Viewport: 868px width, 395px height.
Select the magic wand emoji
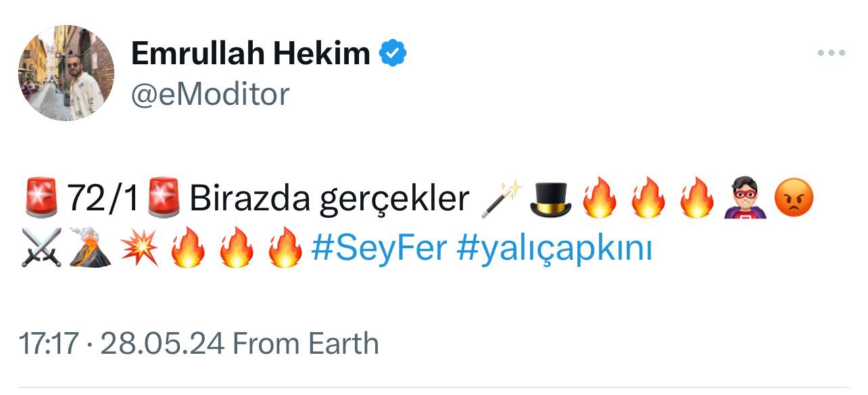[x=501, y=200]
